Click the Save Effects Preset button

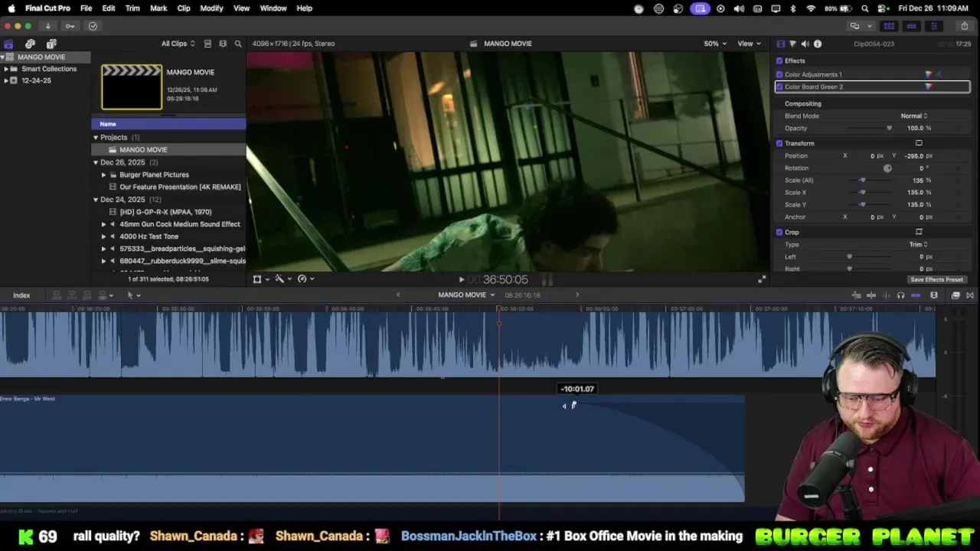click(936, 279)
